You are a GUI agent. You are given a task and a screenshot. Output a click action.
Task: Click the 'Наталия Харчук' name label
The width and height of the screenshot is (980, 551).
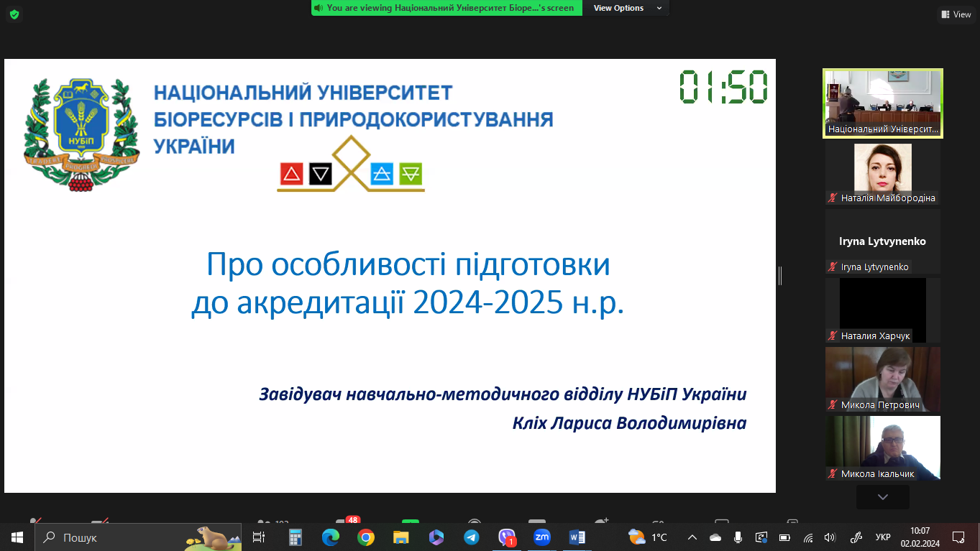[x=875, y=335]
